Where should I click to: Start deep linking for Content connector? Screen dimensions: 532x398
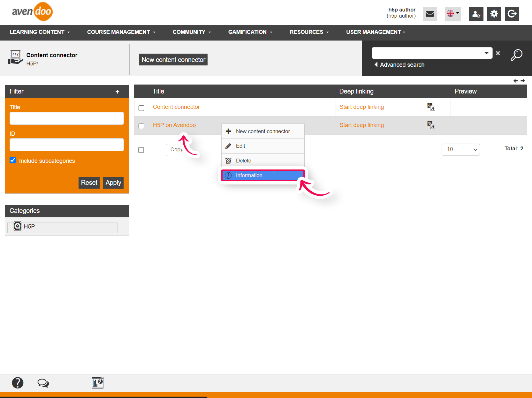tap(361, 107)
